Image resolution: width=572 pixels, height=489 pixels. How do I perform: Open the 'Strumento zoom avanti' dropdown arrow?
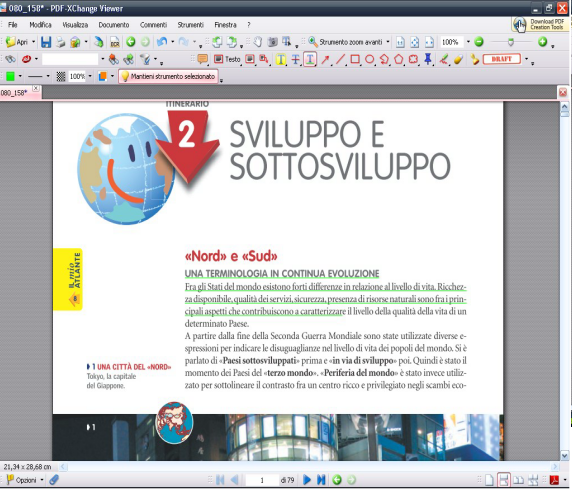click(387, 42)
